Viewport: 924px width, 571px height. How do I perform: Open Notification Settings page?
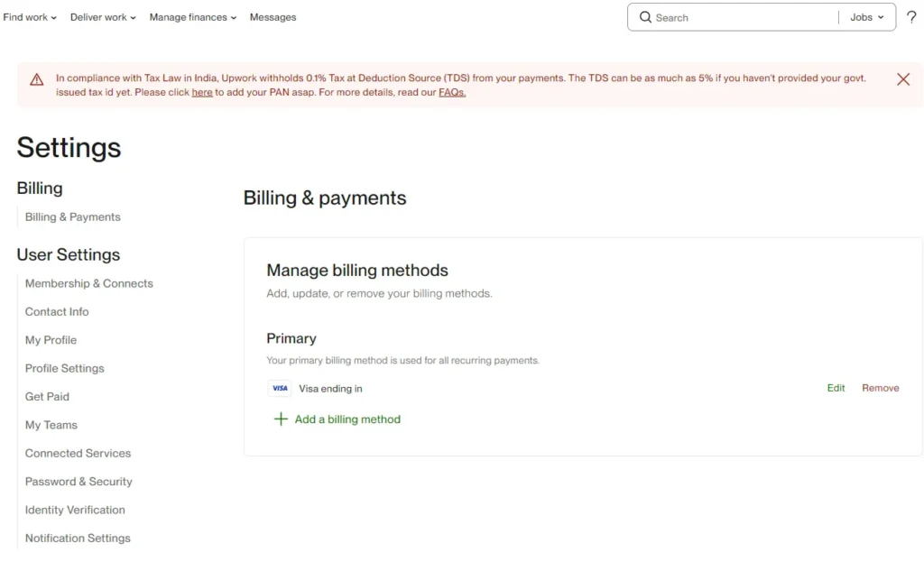pos(78,538)
